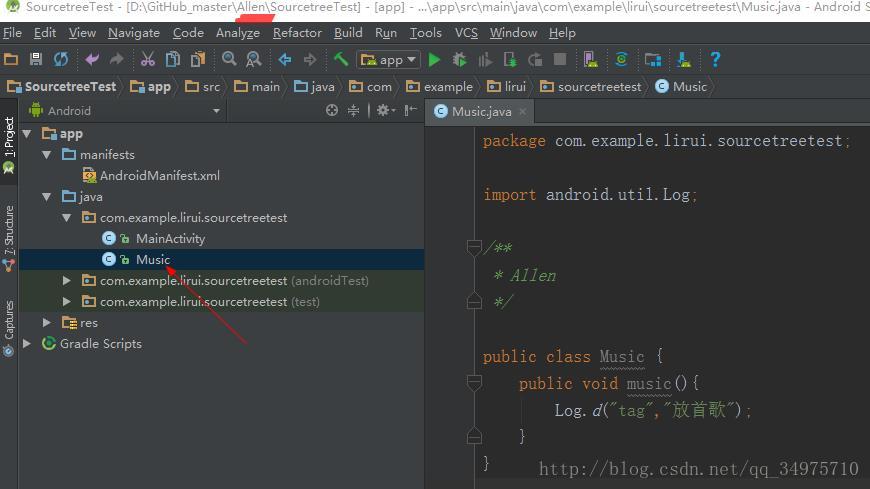This screenshot has width=870, height=489.
Task: Collapse the java folder
Action: point(47,196)
